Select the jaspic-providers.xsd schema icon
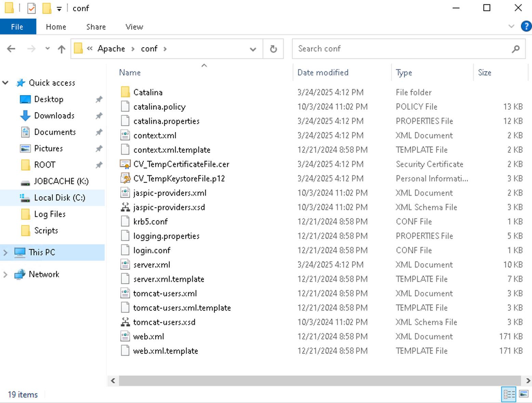Image resolution: width=532 pixels, height=403 pixels. pyautogui.click(x=125, y=207)
